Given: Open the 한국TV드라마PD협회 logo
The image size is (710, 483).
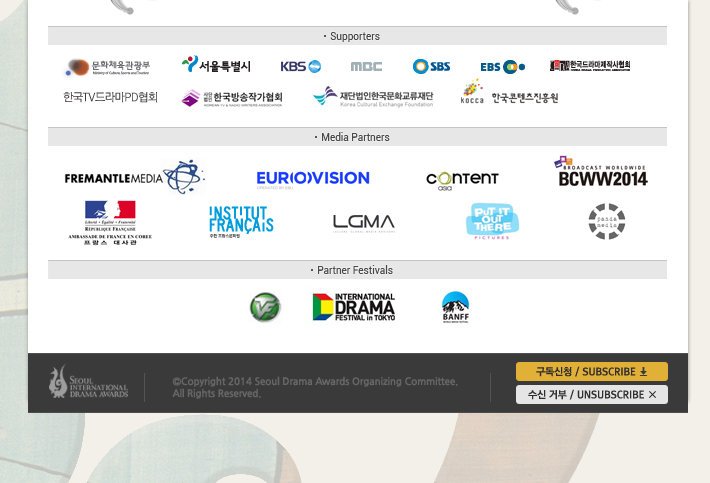Looking at the screenshot, I should tap(110, 97).
